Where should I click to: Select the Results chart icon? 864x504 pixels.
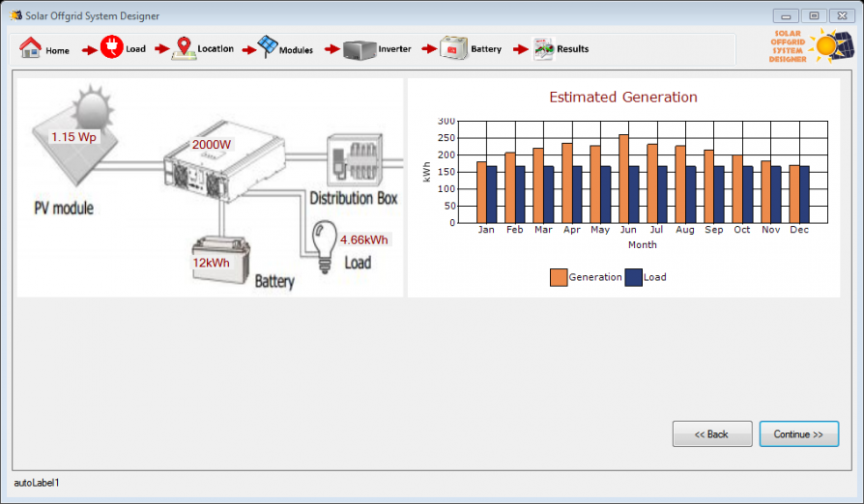click(543, 49)
